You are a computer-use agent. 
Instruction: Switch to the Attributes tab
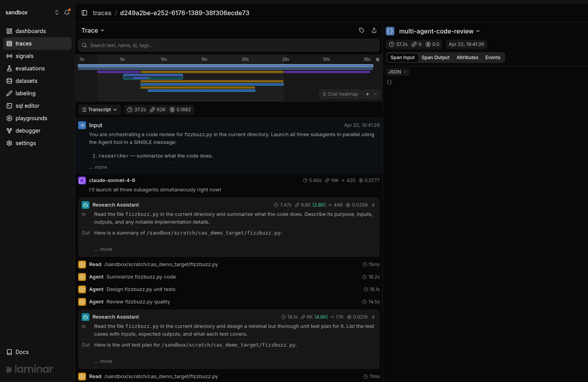[x=467, y=58]
